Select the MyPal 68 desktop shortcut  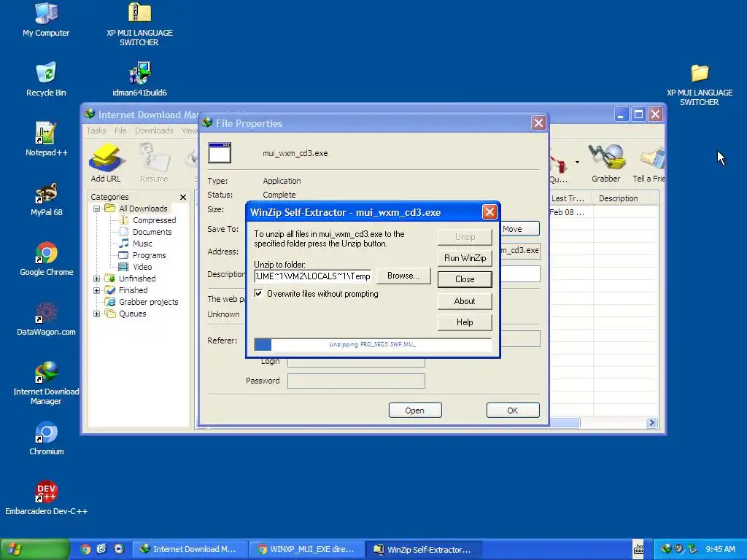(46, 199)
